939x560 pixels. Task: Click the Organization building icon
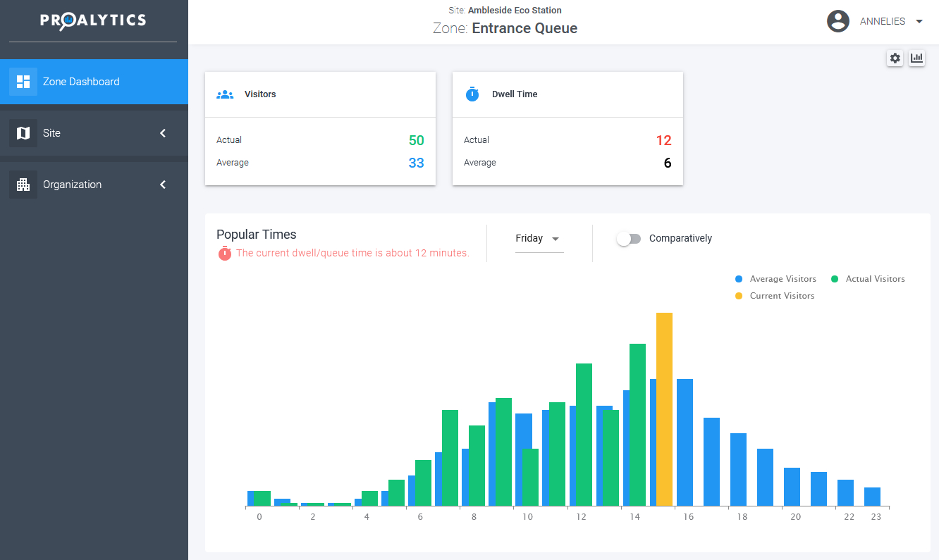tap(23, 185)
